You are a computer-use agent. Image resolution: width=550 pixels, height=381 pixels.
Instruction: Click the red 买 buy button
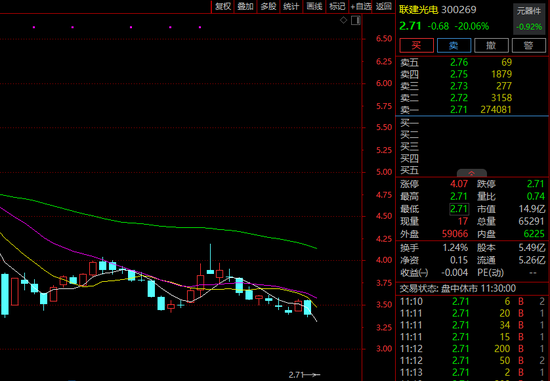(x=416, y=45)
